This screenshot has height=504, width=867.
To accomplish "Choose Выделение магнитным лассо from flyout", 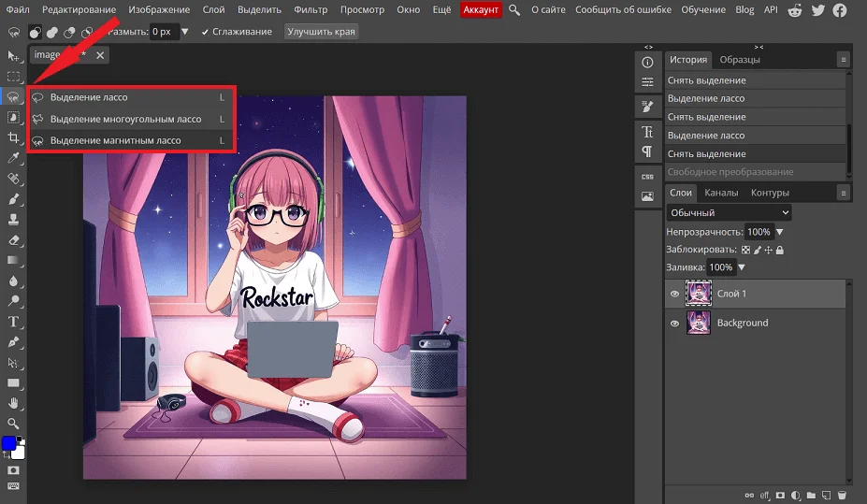I will point(116,140).
